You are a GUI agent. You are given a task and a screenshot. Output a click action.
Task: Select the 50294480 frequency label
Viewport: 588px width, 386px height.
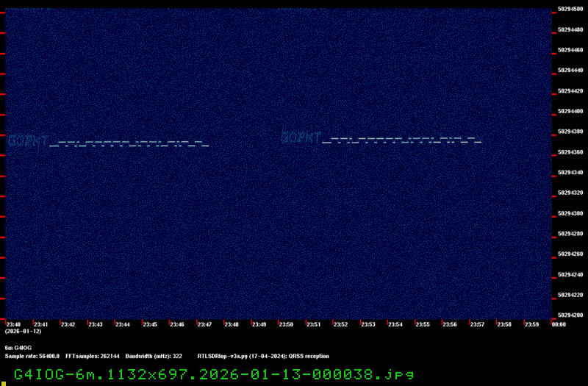[570, 29]
